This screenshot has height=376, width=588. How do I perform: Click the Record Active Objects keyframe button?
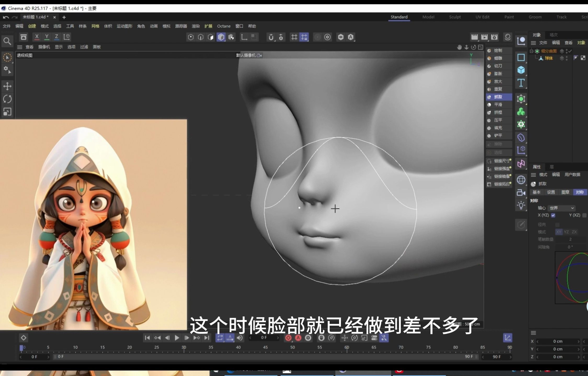click(x=288, y=338)
